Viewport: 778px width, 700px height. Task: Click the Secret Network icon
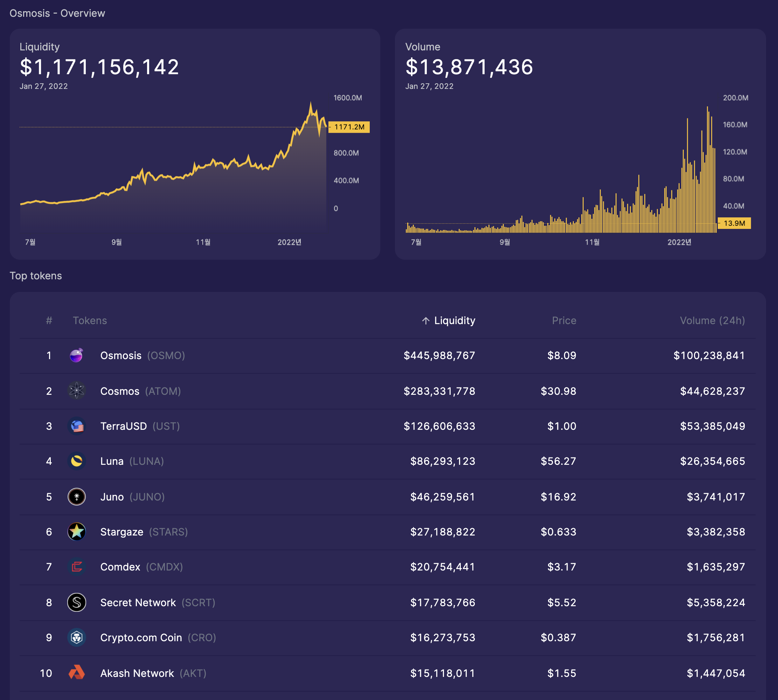pyautogui.click(x=77, y=602)
